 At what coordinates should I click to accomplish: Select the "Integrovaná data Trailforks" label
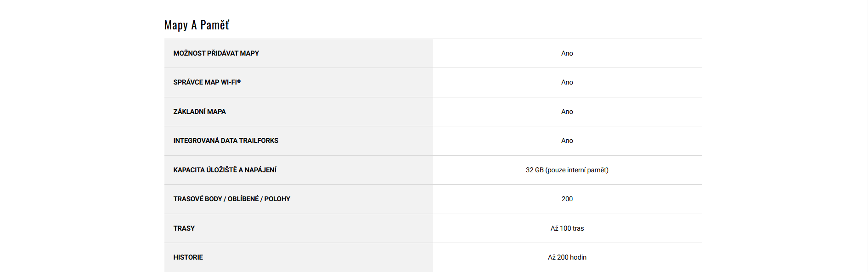225,141
